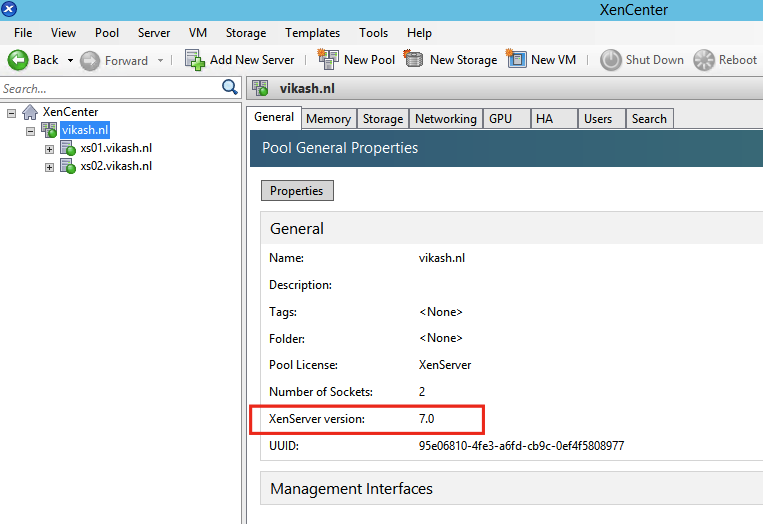Open the Tools menu
763x524 pixels.
373,33
